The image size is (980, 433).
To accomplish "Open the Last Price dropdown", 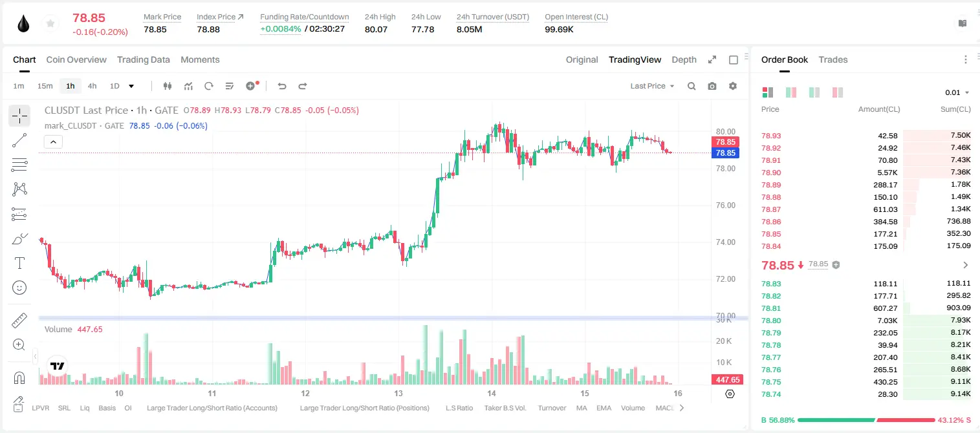I will [x=652, y=86].
